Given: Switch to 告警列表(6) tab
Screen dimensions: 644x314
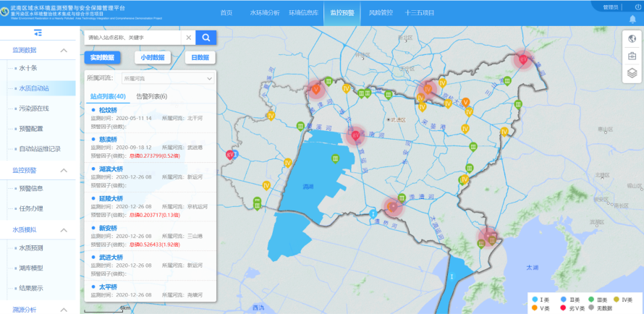Looking at the screenshot, I should [151, 97].
